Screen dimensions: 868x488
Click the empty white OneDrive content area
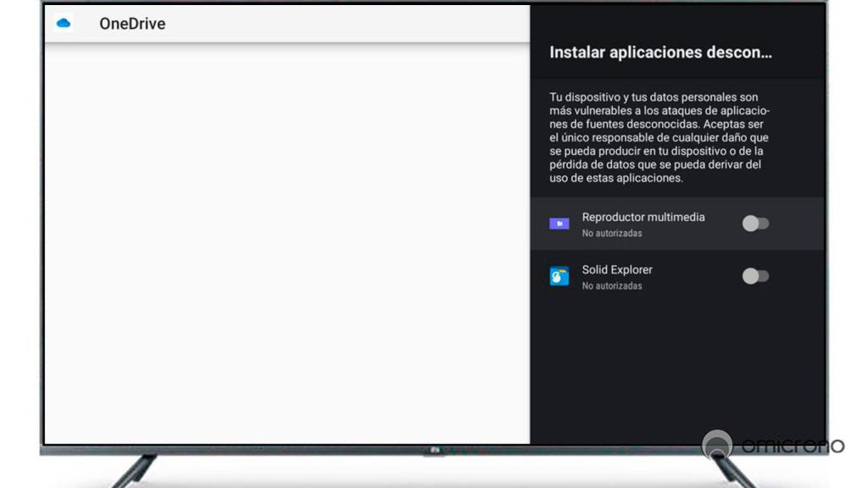pyautogui.click(x=287, y=246)
